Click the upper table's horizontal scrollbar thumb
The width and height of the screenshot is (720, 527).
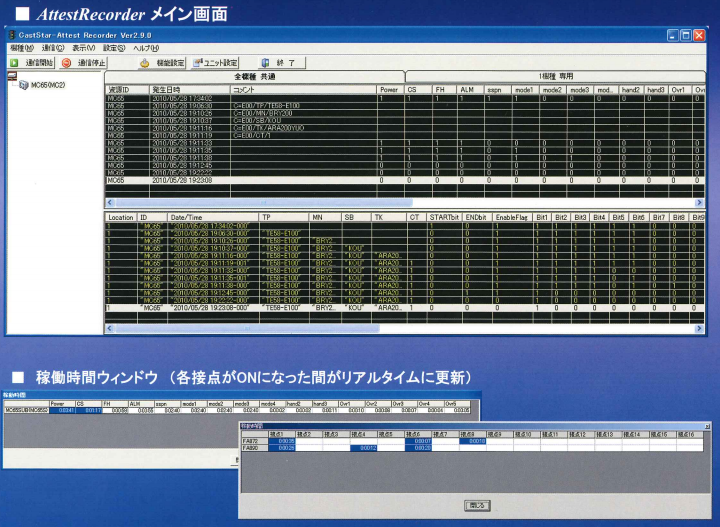(x=264, y=202)
